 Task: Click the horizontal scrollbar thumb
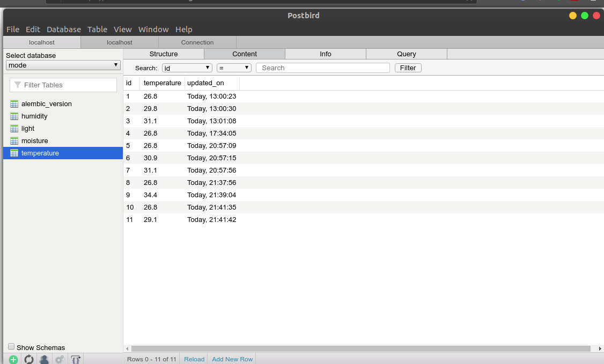(361, 348)
